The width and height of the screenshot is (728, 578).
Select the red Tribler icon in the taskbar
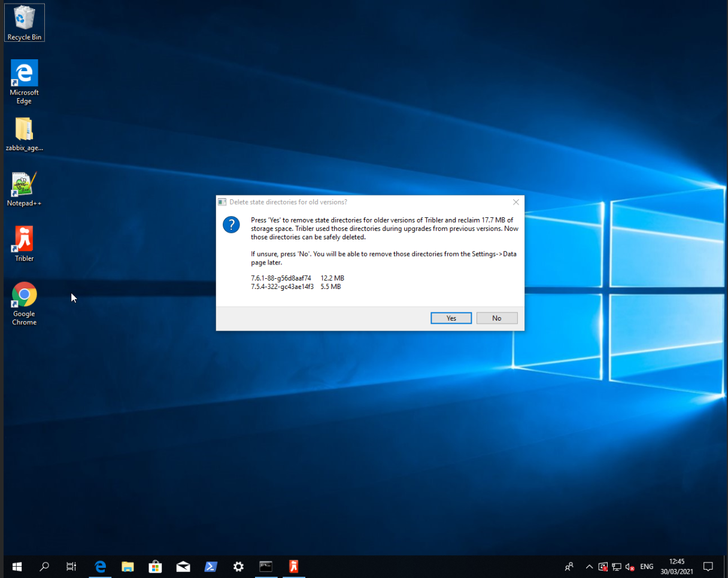coord(293,566)
